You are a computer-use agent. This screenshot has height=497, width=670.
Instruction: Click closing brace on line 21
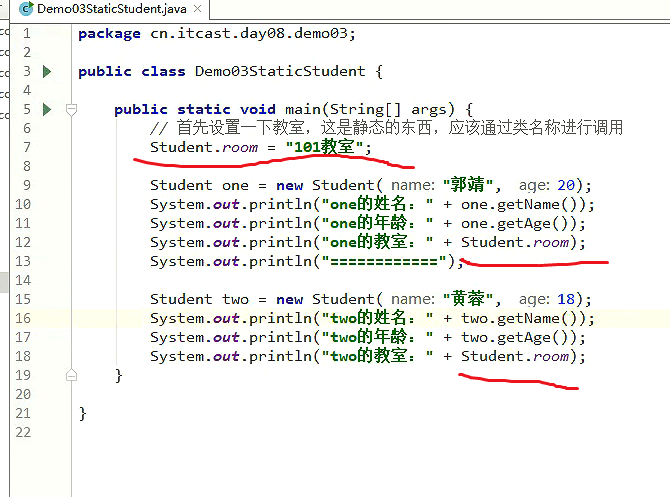pyautogui.click(x=82, y=414)
